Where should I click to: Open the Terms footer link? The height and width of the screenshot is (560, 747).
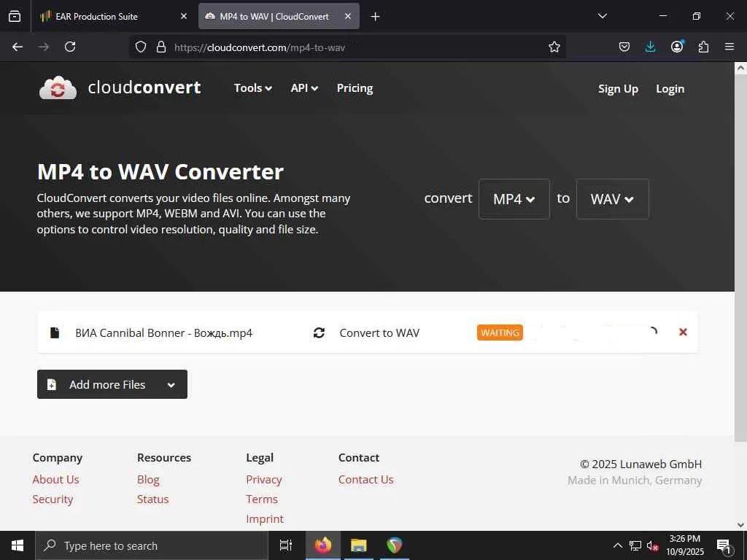[x=262, y=499]
